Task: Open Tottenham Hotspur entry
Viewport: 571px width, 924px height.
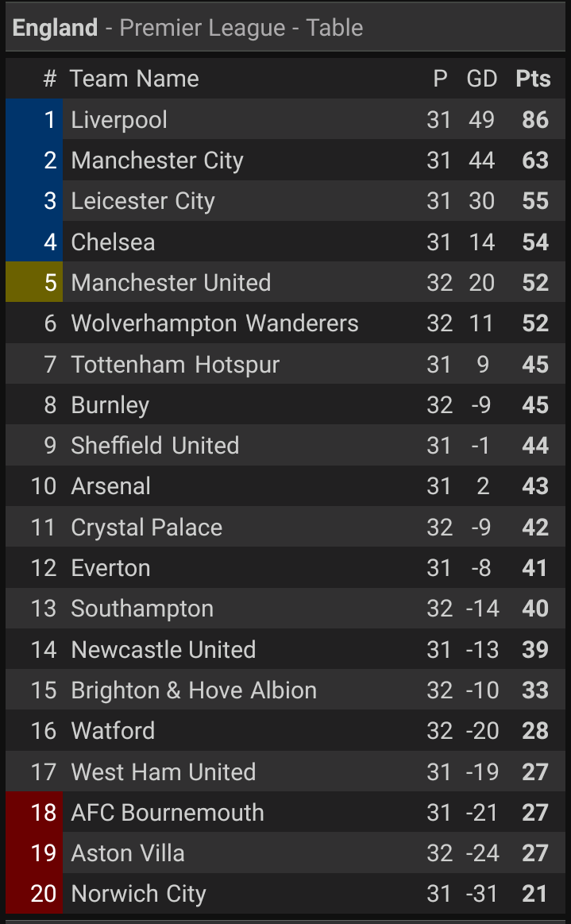Action: (x=176, y=365)
